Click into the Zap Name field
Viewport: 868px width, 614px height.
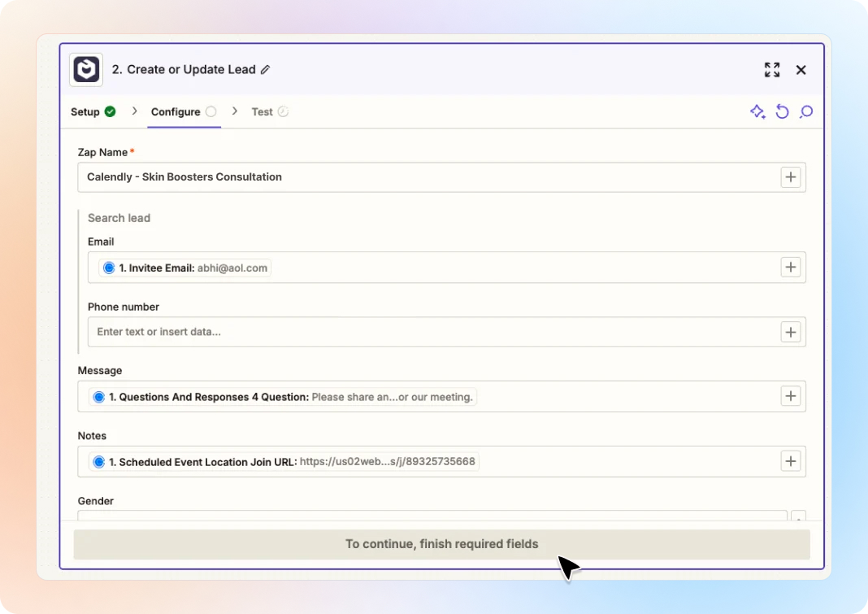441,177
